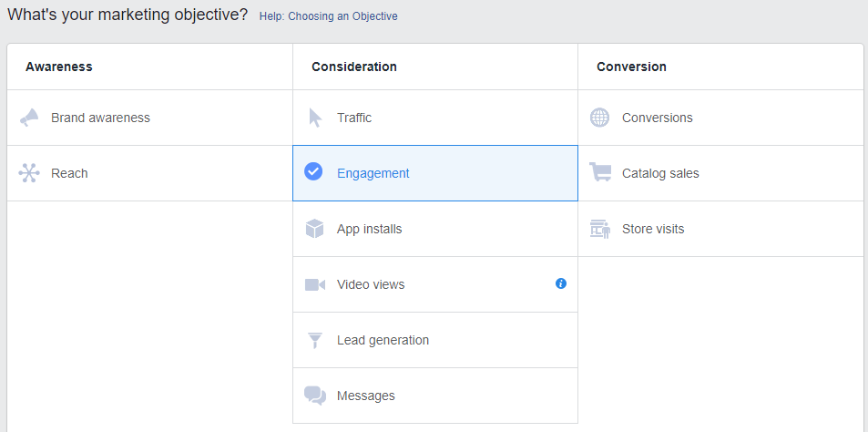Click the Consideration column header
Screen dimensions: 868x432
354,67
